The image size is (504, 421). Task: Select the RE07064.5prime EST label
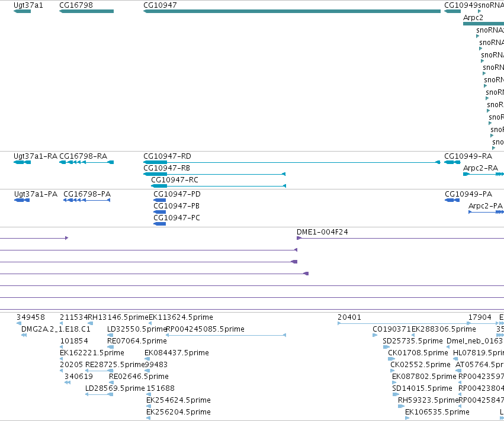pos(137,341)
